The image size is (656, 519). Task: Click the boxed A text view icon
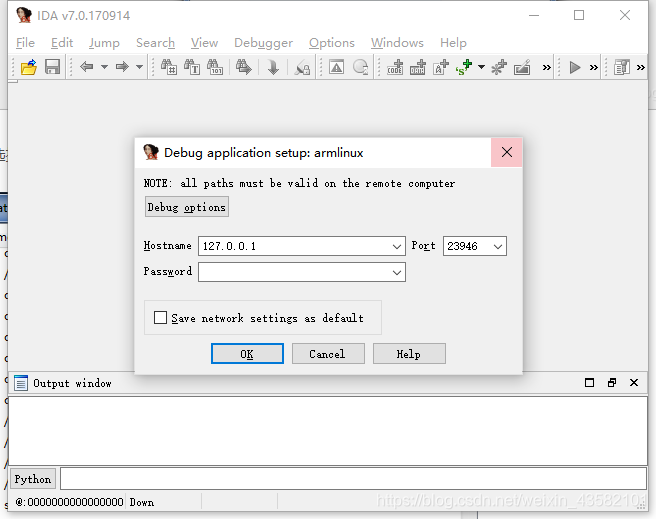click(x=336, y=67)
